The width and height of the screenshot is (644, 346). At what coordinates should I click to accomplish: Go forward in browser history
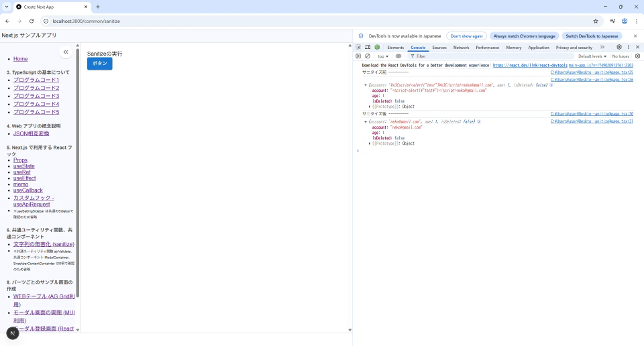[x=19, y=21]
